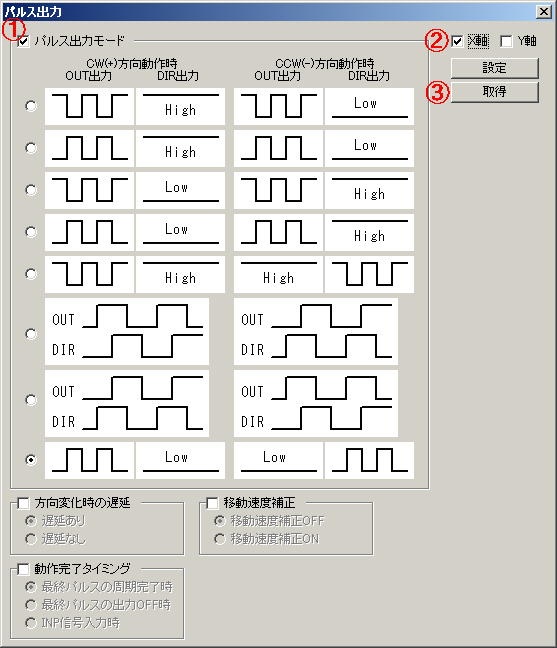This screenshot has height=648, width=557.
Task: Click the 取得 button
Action: click(495, 92)
